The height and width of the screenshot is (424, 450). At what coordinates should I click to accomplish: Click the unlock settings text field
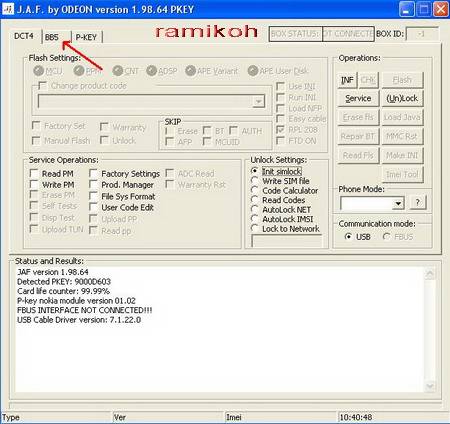(x=287, y=241)
